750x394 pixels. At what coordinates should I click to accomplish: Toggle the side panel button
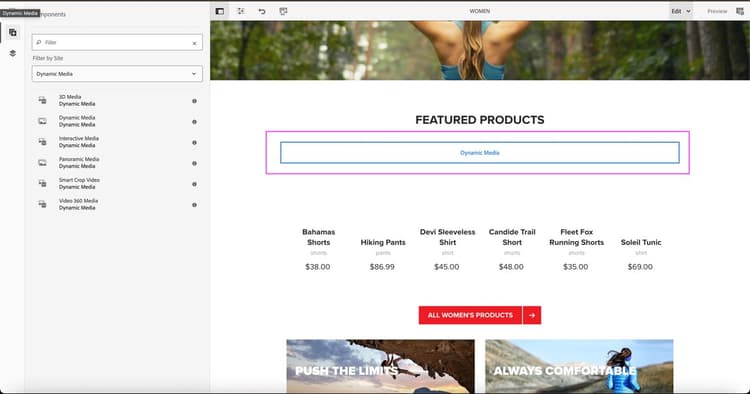[220, 11]
